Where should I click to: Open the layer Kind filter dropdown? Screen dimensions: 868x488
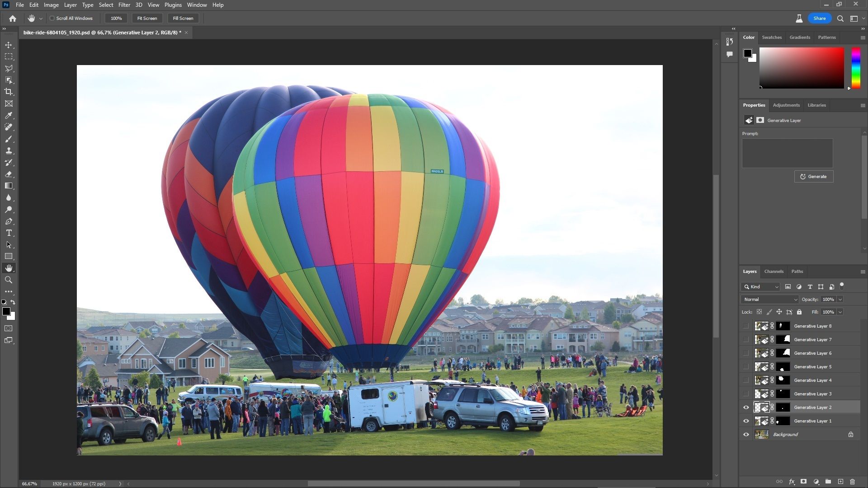(761, 287)
